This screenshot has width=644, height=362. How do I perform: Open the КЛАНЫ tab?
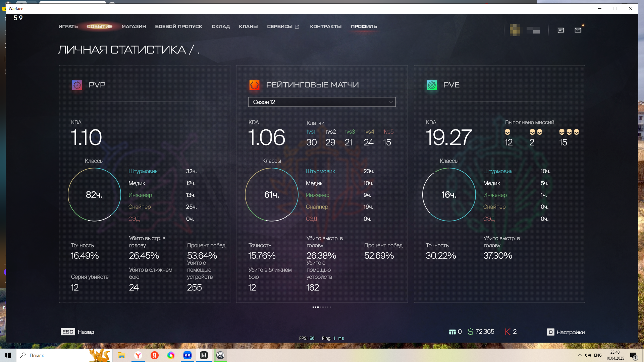[248, 26]
